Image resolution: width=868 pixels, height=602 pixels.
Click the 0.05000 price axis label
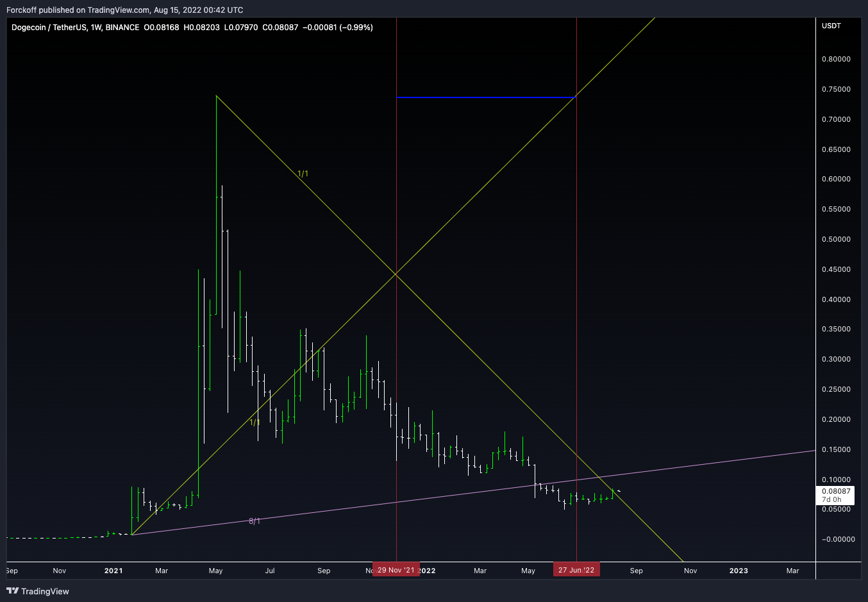coord(836,509)
